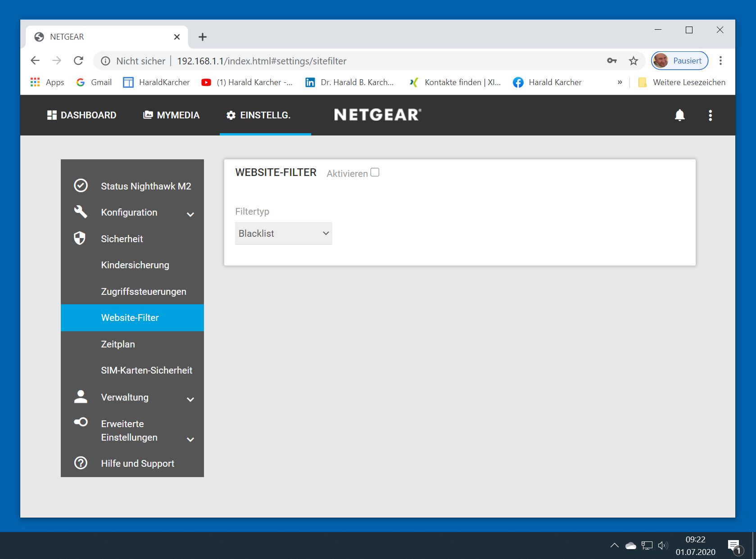Click the notification bell icon
Screen dimensions: 756x559
[x=679, y=115]
